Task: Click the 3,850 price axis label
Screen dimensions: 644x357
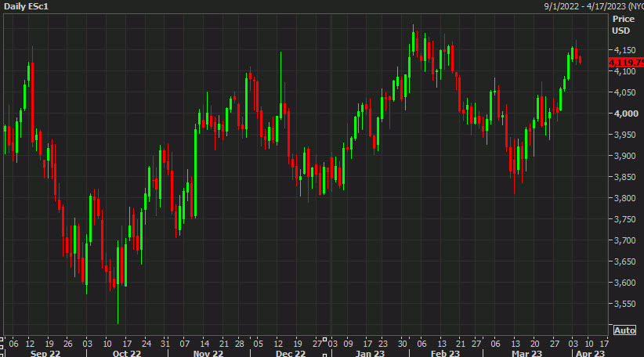Action: coord(624,177)
